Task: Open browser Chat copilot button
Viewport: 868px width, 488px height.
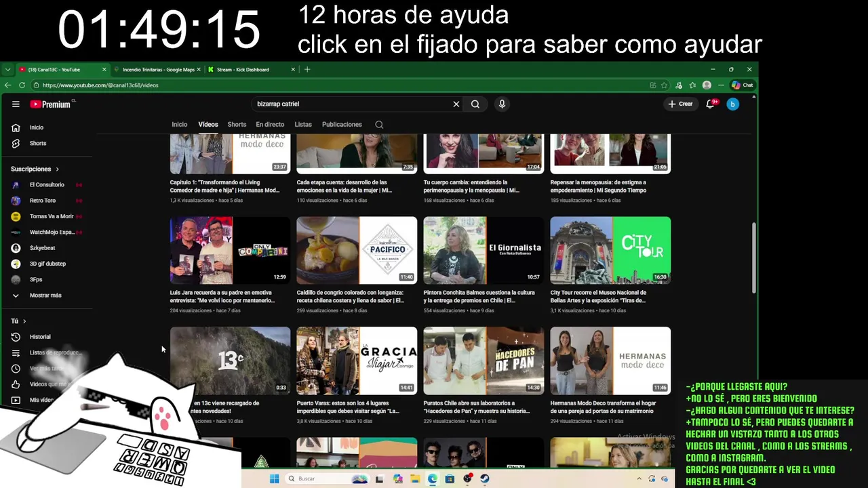Action: (x=743, y=85)
